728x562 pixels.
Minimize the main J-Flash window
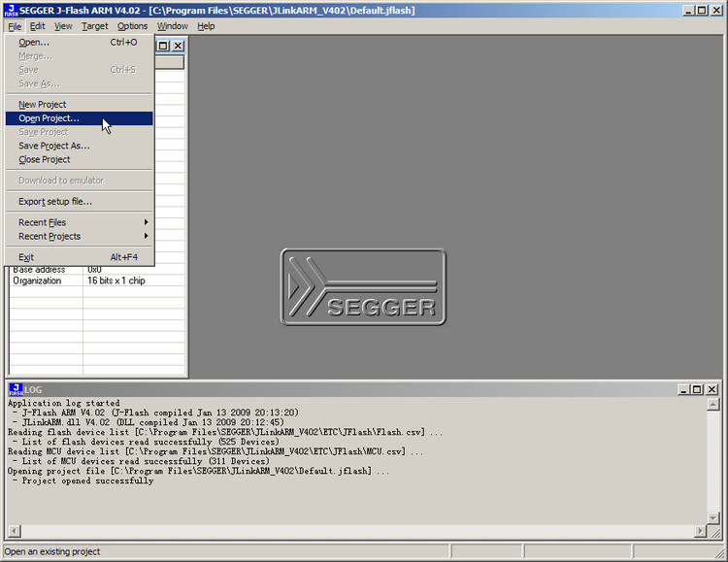click(x=688, y=11)
